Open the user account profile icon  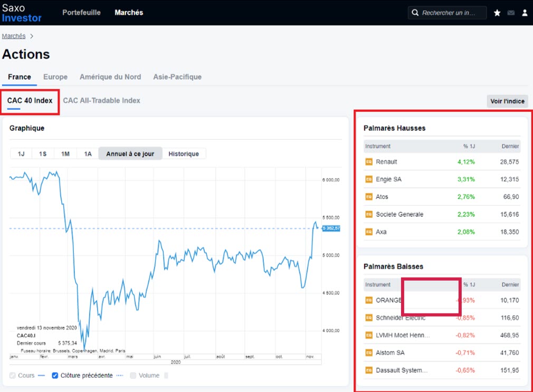[525, 13]
